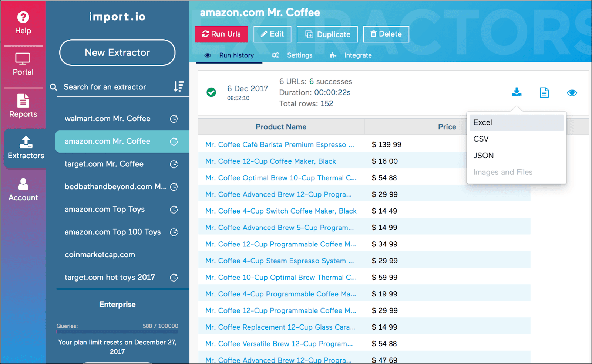The height and width of the screenshot is (364, 592).
Task: Click the search magnifier icon
Action: point(54,87)
